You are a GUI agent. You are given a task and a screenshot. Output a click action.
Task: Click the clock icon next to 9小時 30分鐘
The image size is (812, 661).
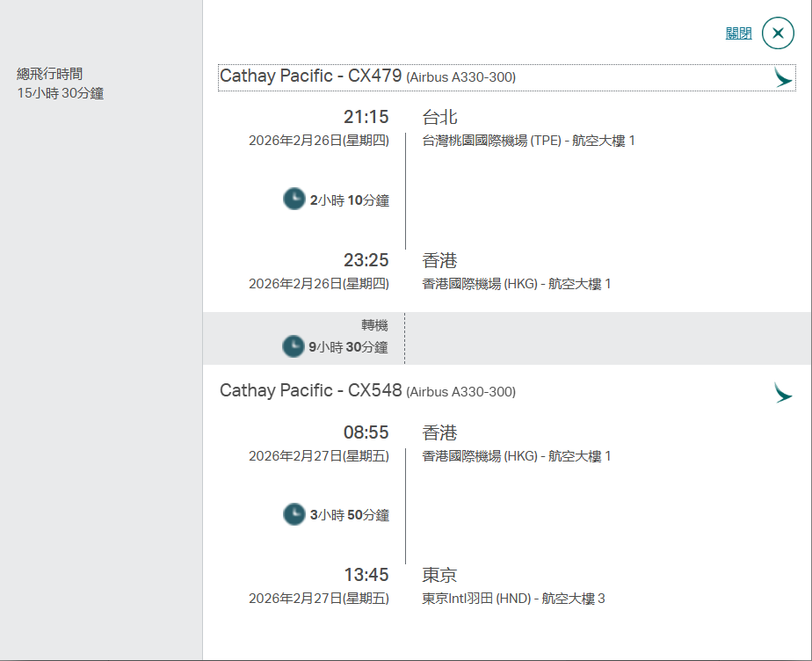tap(294, 346)
